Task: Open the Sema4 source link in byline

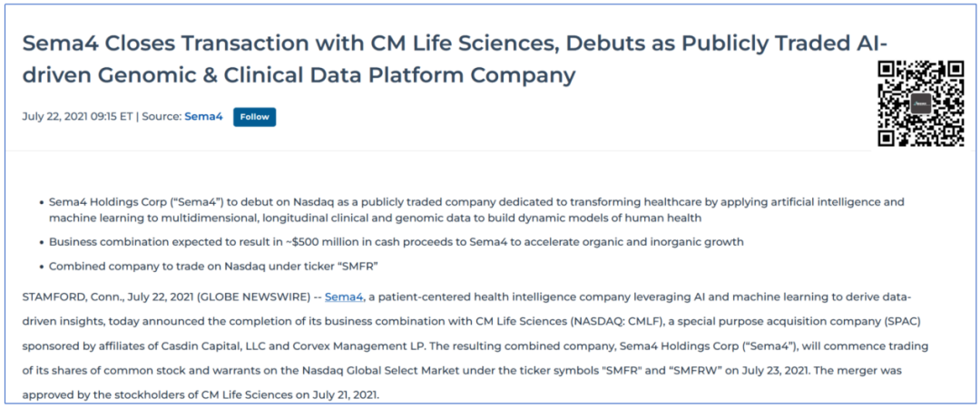Action: tap(203, 117)
